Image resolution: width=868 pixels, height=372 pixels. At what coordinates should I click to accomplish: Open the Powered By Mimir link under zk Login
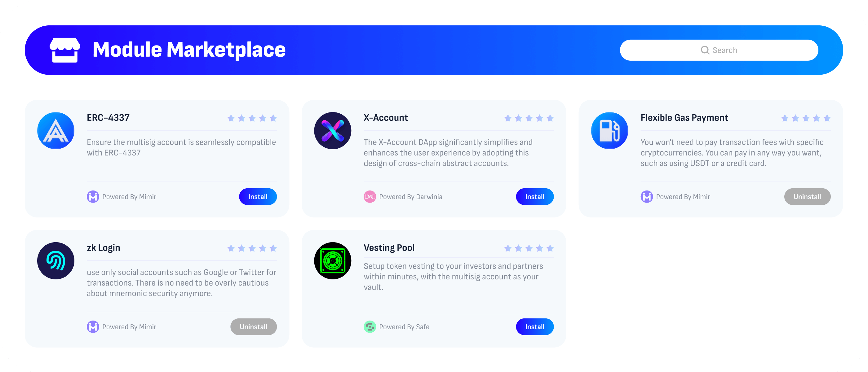point(129,327)
